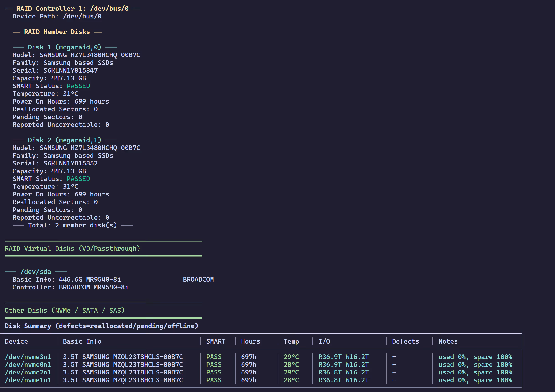Click the 'Basic Info' column header
Screen dimensions: 555x392
pos(82,341)
